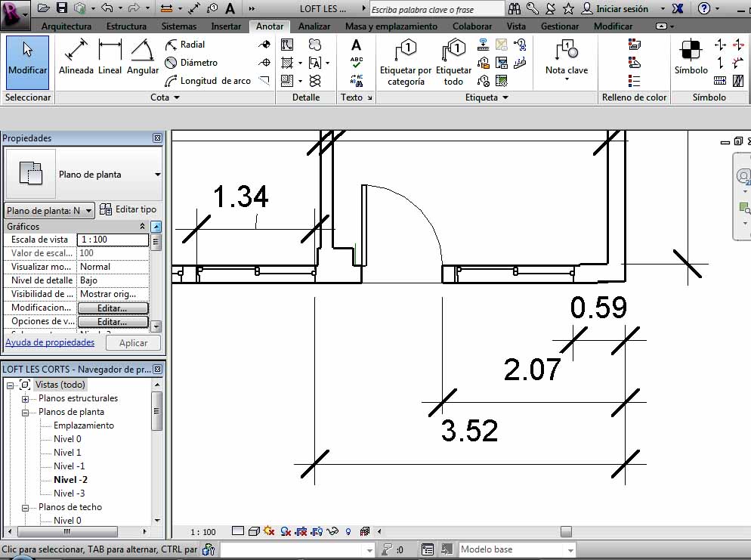This screenshot has height=560, width=751.
Task: Open Nivel 1 in the project browser
Action: 67,453
